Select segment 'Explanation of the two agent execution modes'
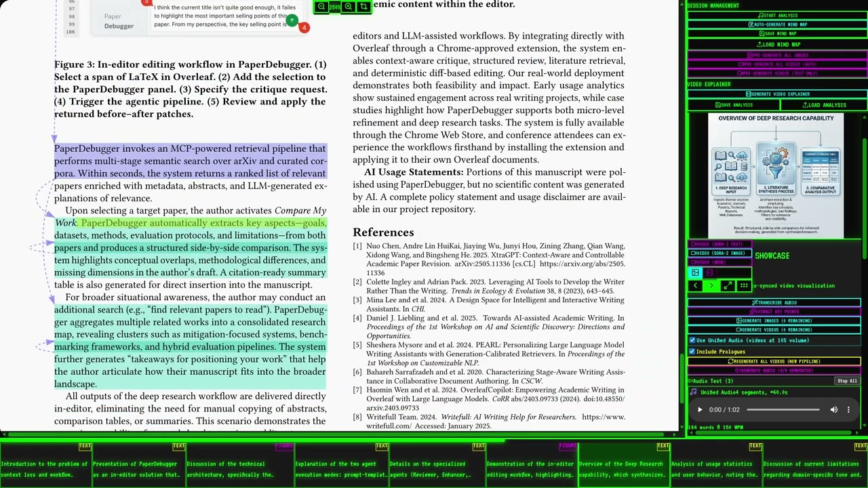868x488 pixels. [341, 464]
